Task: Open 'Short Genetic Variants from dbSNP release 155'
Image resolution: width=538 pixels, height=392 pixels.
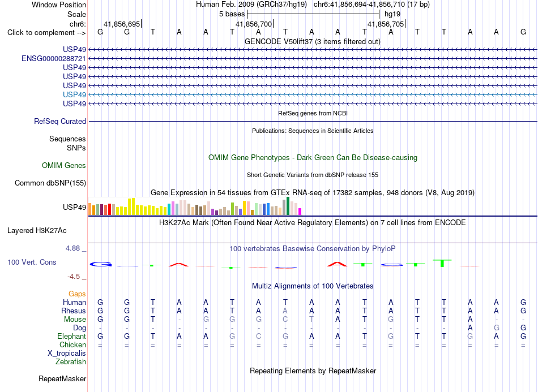Action: [313, 175]
